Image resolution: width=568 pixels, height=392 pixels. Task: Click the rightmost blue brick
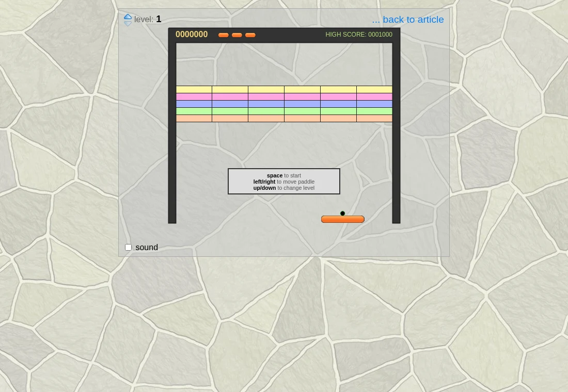click(374, 104)
